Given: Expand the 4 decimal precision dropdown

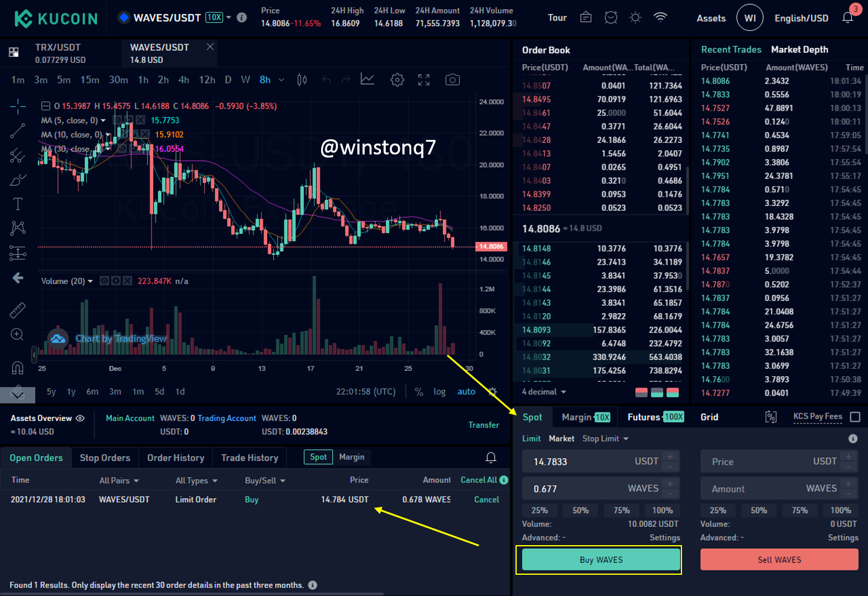Looking at the screenshot, I should 544,392.
